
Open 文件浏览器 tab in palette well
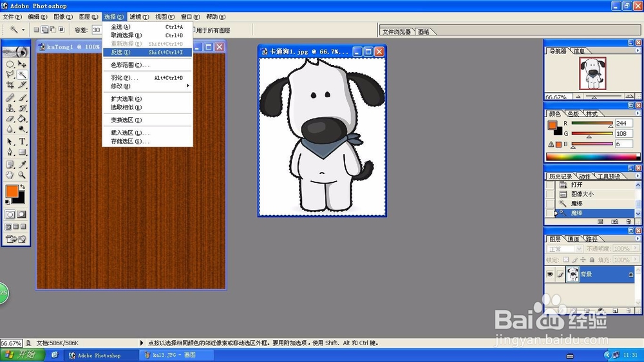[396, 32]
